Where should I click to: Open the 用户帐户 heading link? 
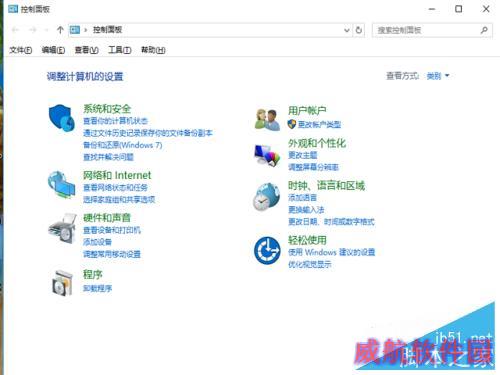[x=307, y=110]
